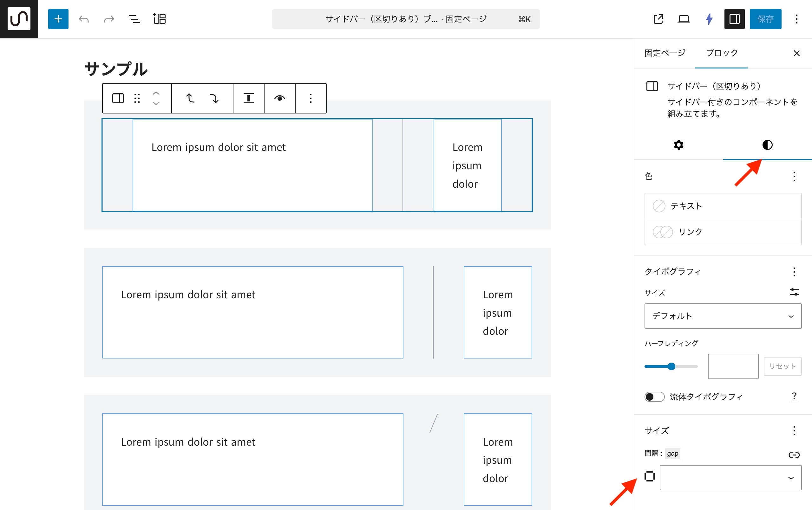Click the lightning bolt icon in header
The height and width of the screenshot is (510, 812).
pos(709,19)
